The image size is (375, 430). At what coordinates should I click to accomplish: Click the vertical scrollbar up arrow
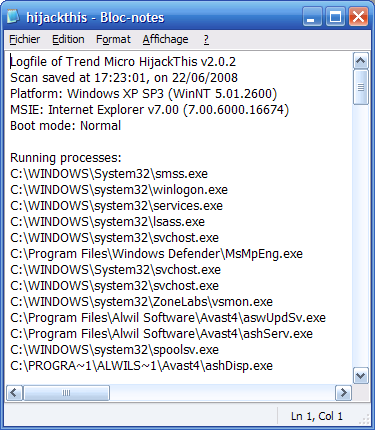pos(361,61)
